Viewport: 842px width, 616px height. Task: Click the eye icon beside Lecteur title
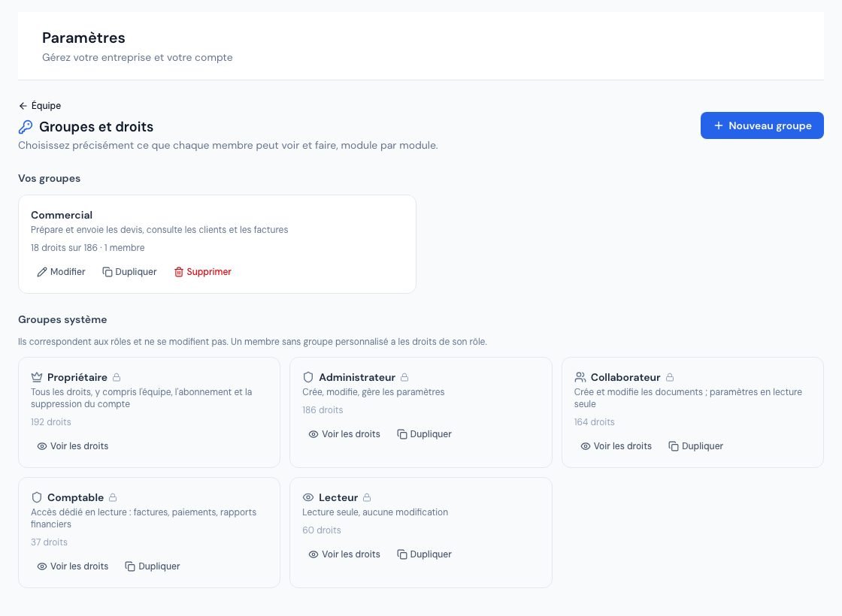pos(307,497)
